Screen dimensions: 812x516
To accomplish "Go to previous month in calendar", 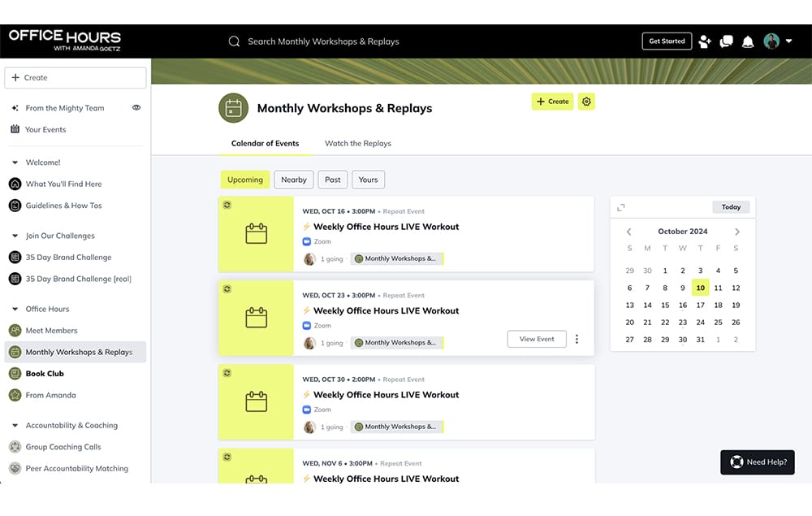I will [629, 232].
